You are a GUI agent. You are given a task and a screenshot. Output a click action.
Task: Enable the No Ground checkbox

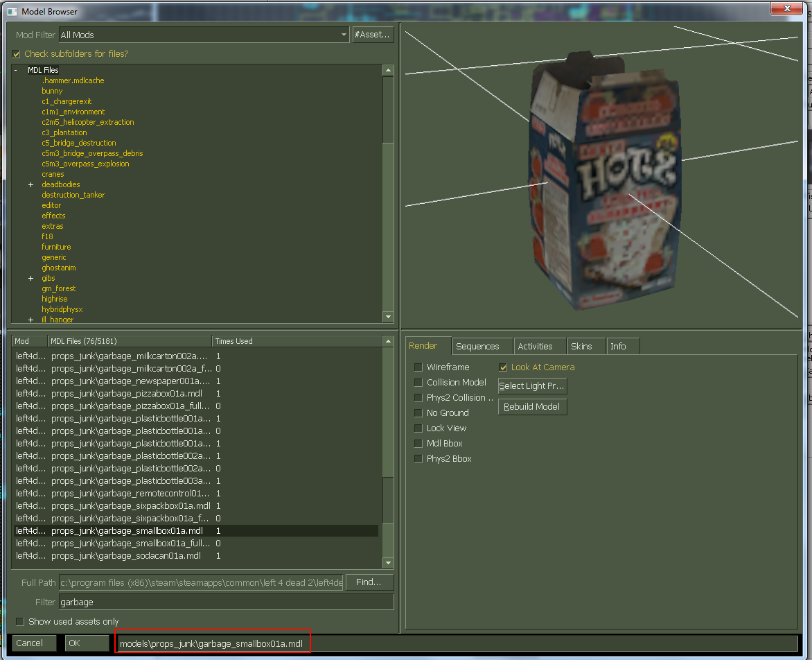418,413
